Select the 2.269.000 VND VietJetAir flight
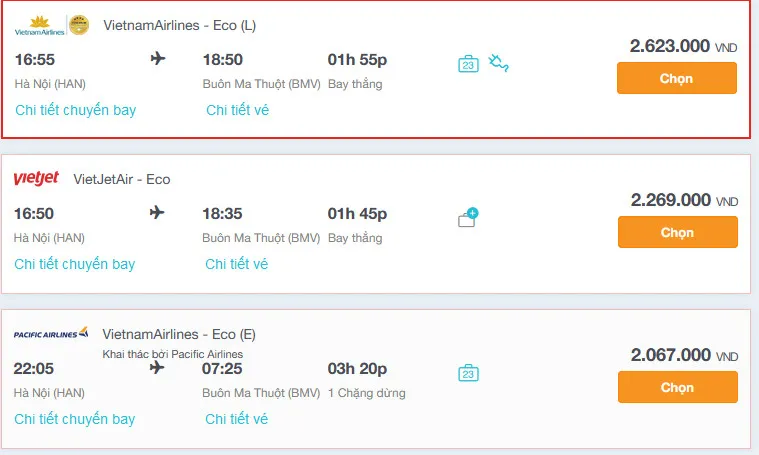Image resolution: width=759 pixels, height=455 pixels. (678, 232)
